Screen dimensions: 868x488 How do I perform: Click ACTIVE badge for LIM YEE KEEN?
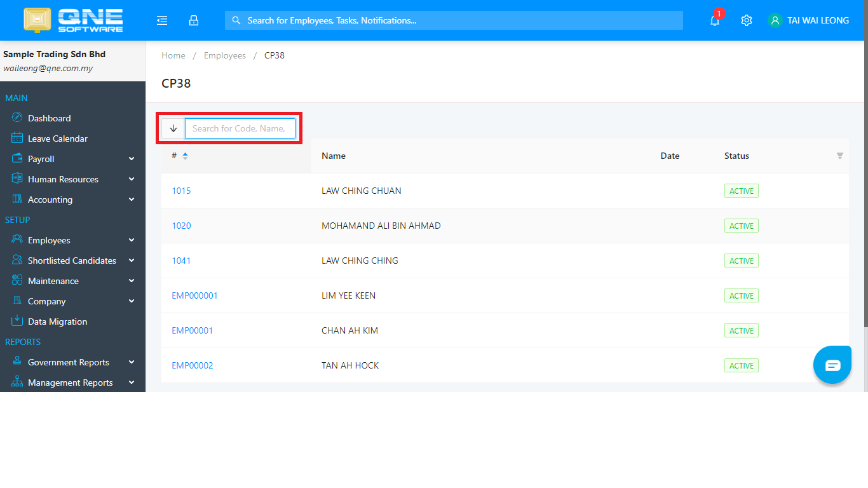742,295
